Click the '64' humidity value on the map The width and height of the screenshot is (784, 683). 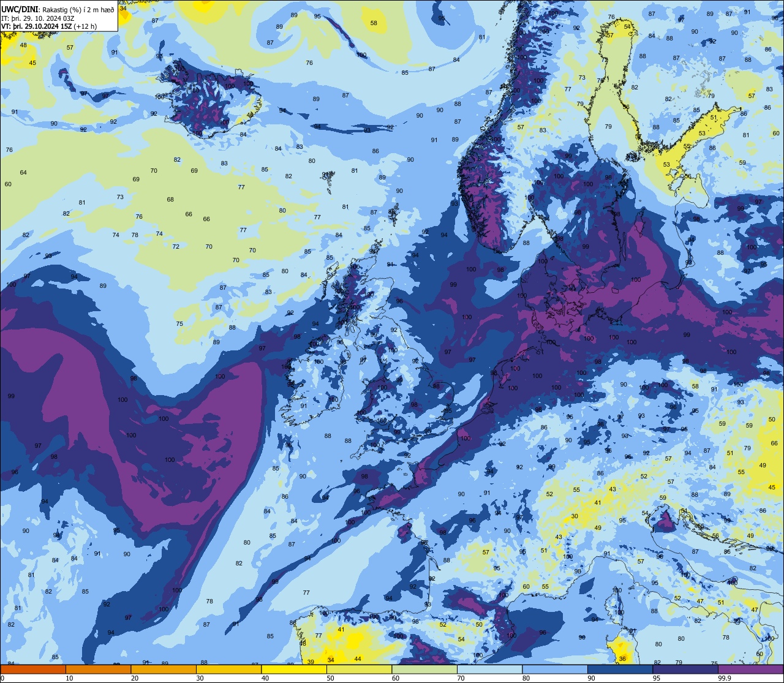pos(23,173)
